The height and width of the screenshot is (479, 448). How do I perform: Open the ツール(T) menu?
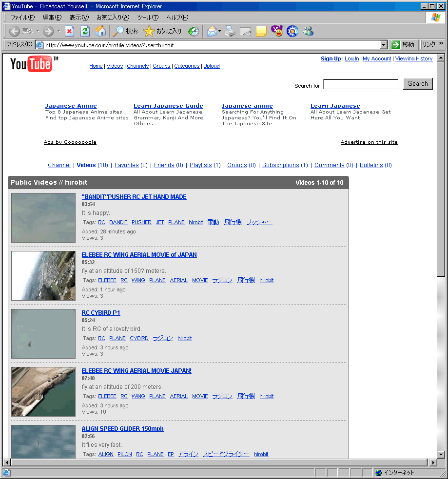(147, 18)
